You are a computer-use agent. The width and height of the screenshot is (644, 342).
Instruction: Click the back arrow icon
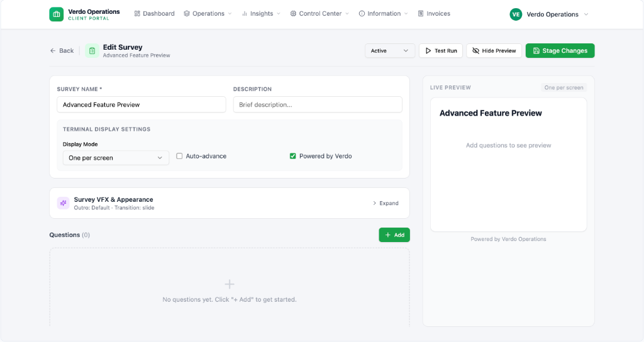coord(53,50)
